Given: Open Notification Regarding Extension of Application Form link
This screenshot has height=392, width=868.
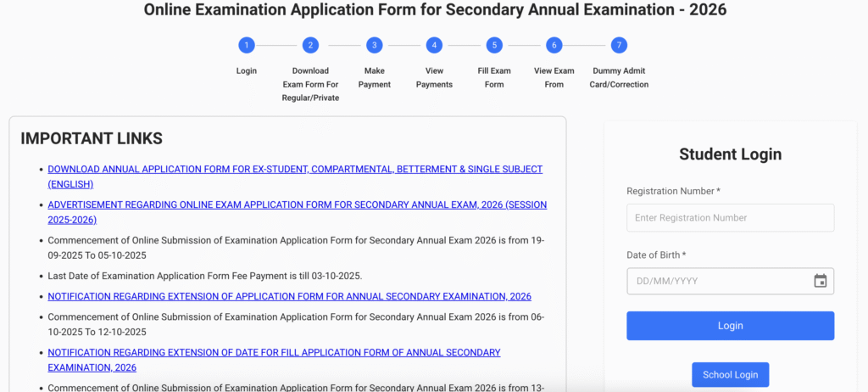Looking at the screenshot, I should pos(289,296).
